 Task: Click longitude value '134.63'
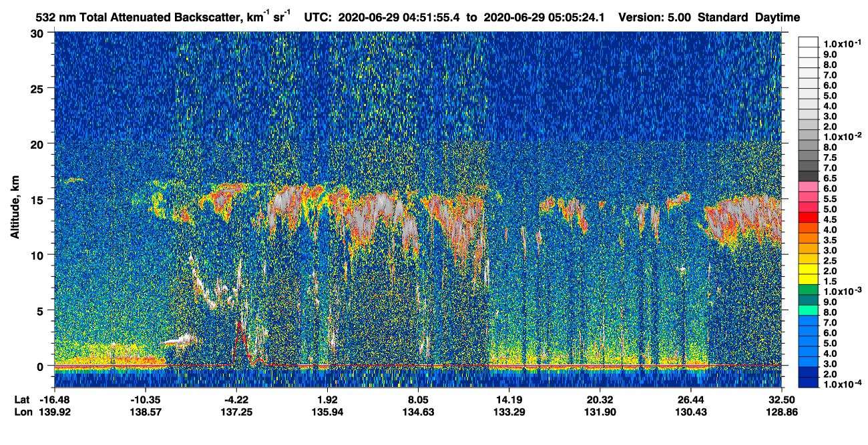(418, 412)
